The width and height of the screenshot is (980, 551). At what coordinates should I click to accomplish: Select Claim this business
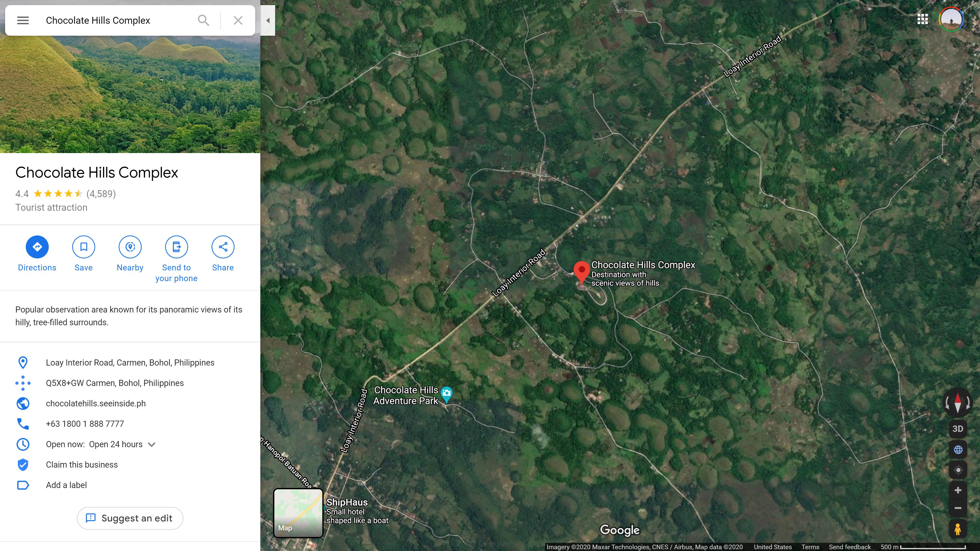[82, 465]
